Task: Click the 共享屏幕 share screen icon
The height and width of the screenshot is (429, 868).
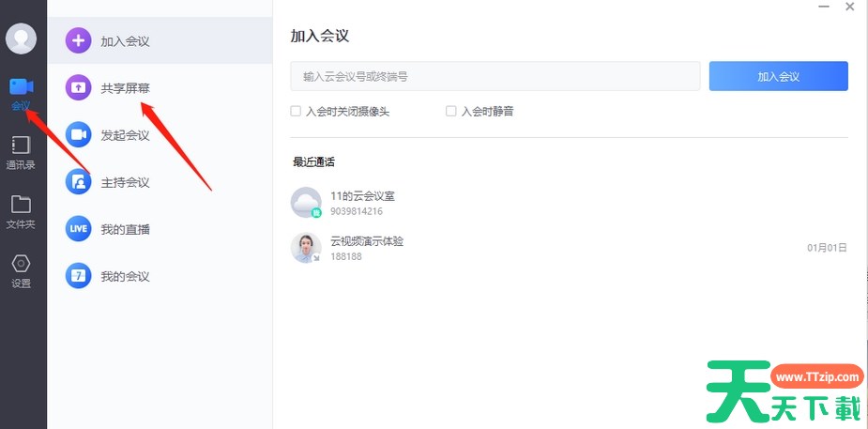Action: click(78, 88)
